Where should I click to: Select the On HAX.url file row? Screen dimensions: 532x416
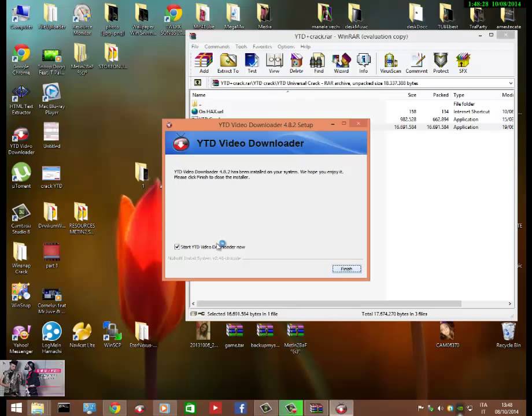(352, 112)
